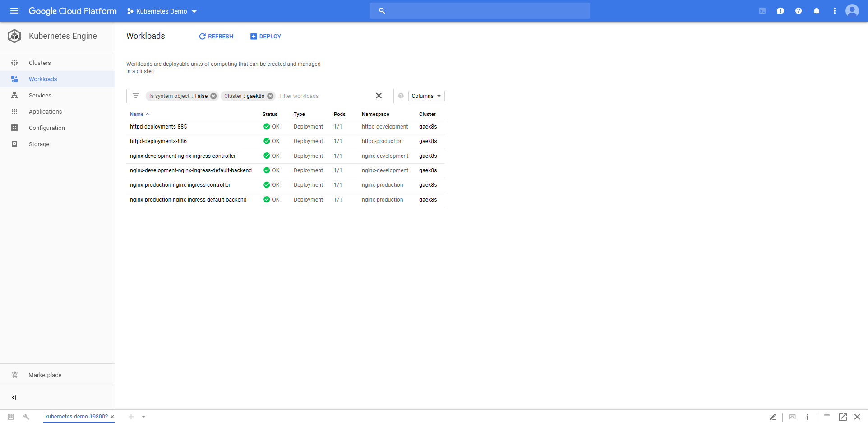
Task: Open the httpd-deployments-885 workload
Action: click(x=158, y=127)
